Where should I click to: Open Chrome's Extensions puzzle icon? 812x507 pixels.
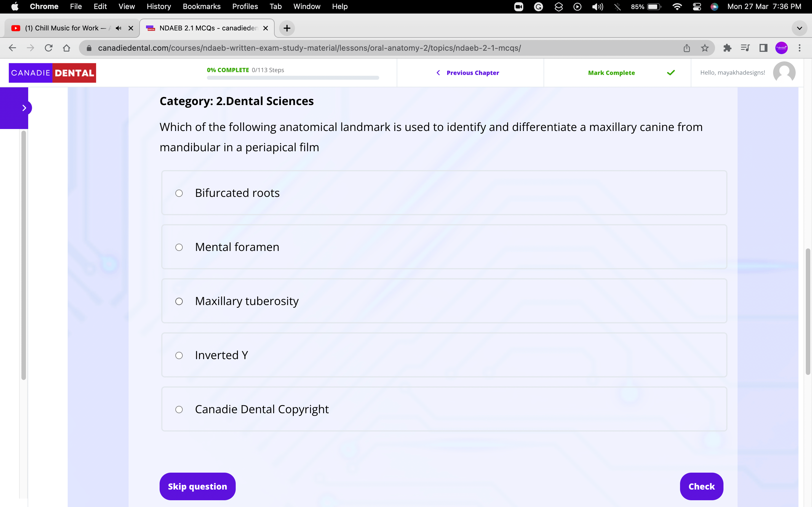click(x=727, y=48)
